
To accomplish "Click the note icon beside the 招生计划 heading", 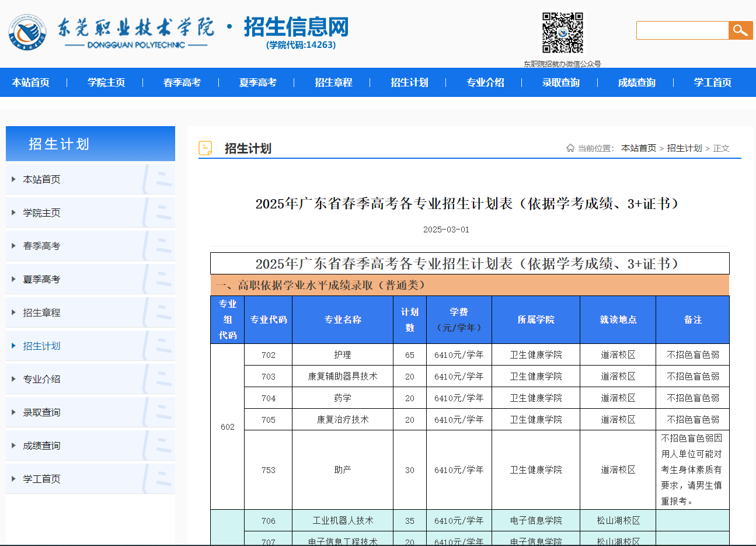I will [x=205, y=148].
